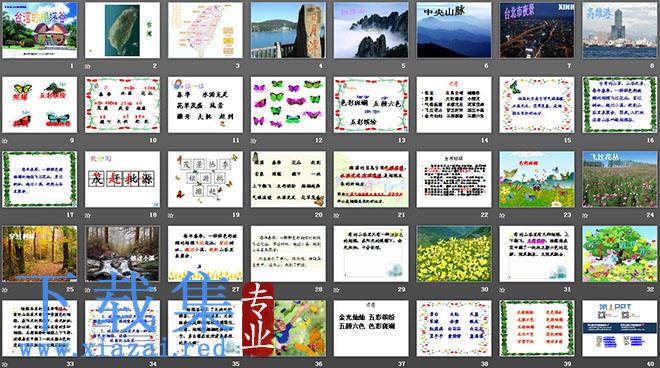660x368 pixels.
Task: Select slide 12 with colorful butterflies
Action: [288, 105]
